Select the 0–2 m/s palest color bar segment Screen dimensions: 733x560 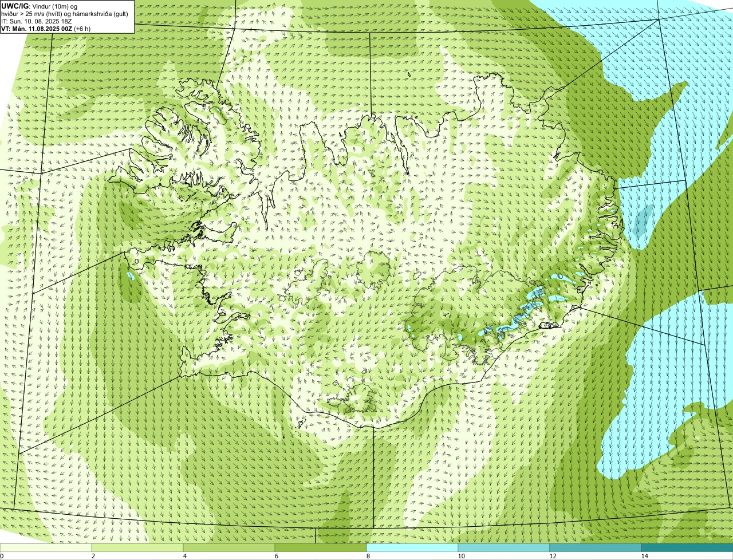click(x=46, y=547)
